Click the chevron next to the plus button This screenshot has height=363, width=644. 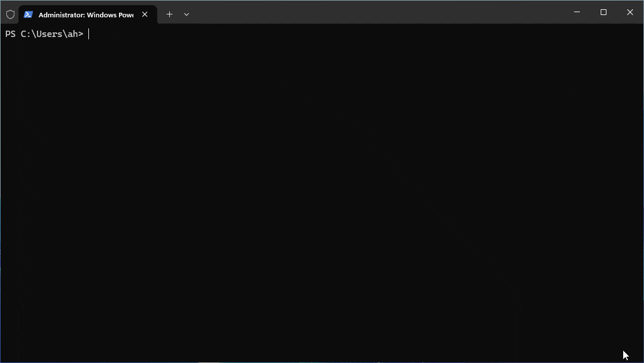pos(186,14)
